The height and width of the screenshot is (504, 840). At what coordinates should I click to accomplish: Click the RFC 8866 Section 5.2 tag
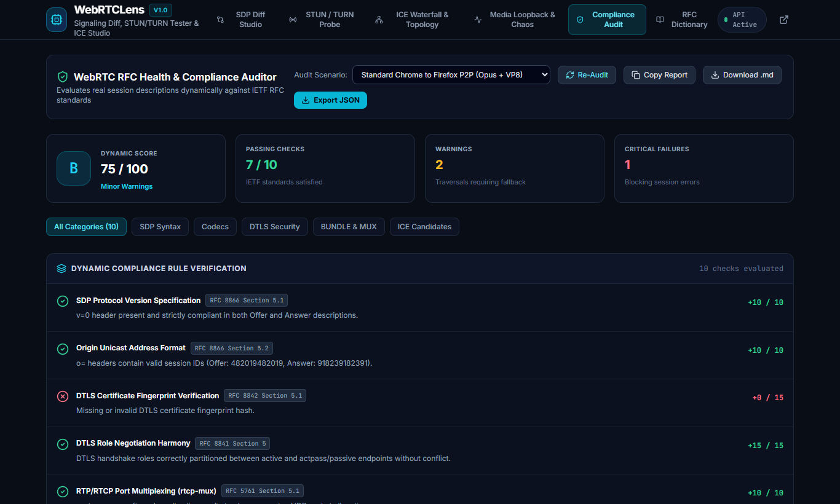point(232,348)
